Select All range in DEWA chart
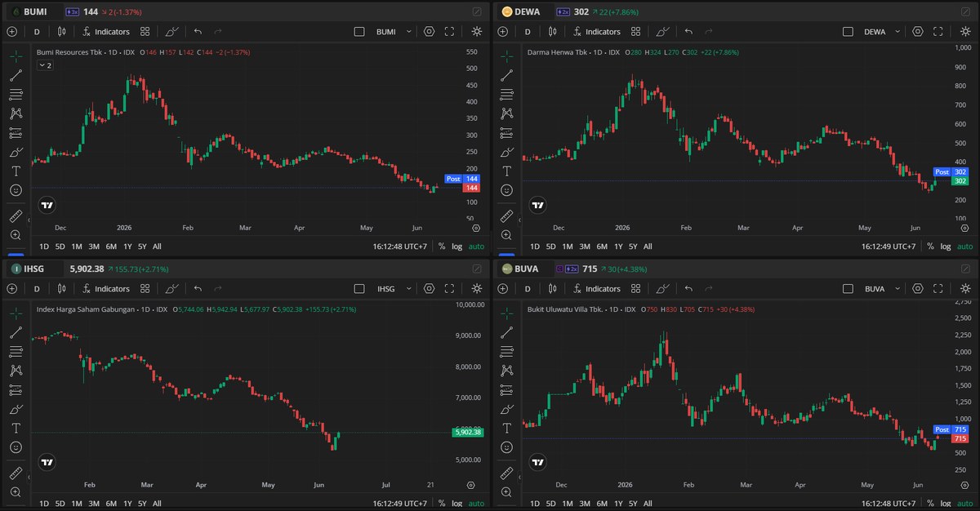Screen dimensions: 980x511 (x=648, y=247)
